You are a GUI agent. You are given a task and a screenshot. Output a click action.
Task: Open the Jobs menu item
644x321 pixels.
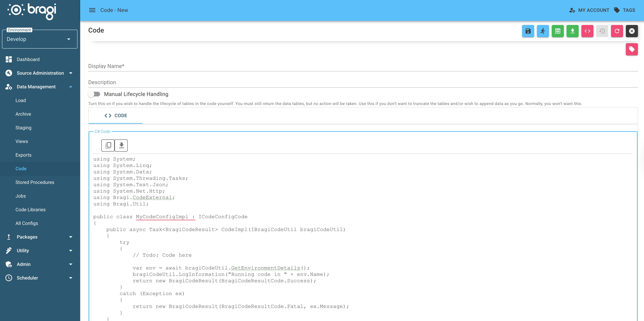point(21,196)
